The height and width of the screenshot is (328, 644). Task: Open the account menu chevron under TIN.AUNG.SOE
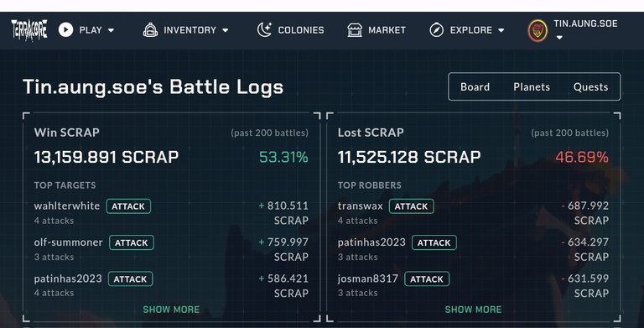coord(559,38)
